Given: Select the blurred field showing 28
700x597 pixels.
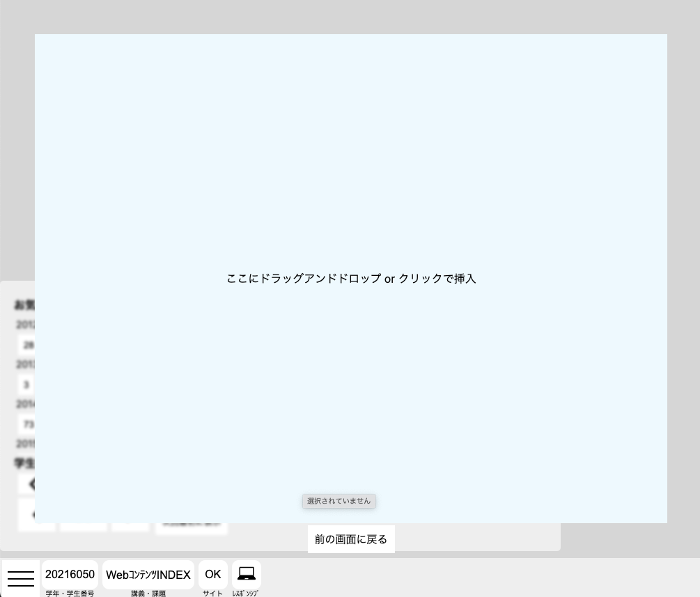Looking at the screenshot, I should point(27,345).
